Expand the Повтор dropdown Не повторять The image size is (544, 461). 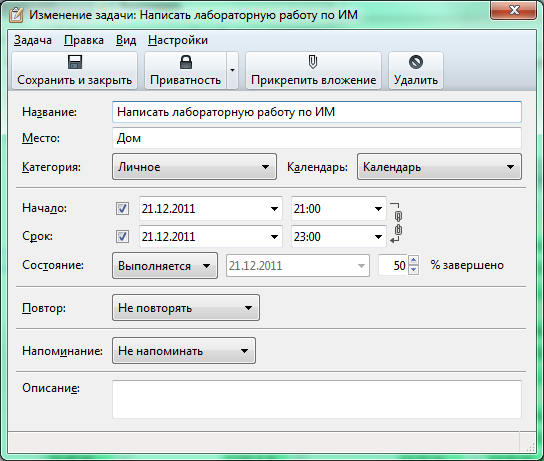(x=186, y=308)
